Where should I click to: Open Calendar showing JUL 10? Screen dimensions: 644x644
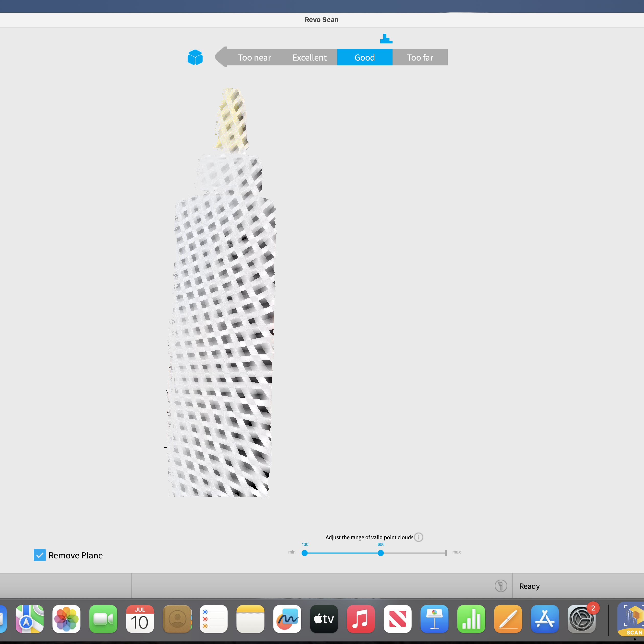pyautogui.click(x=140, y=619)
